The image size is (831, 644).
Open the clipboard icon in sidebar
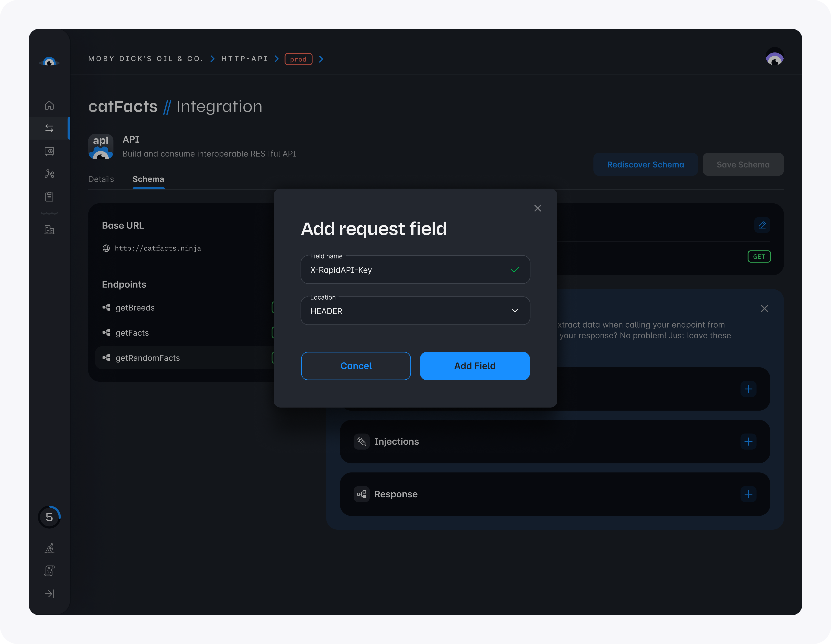[x=49, y=197]
